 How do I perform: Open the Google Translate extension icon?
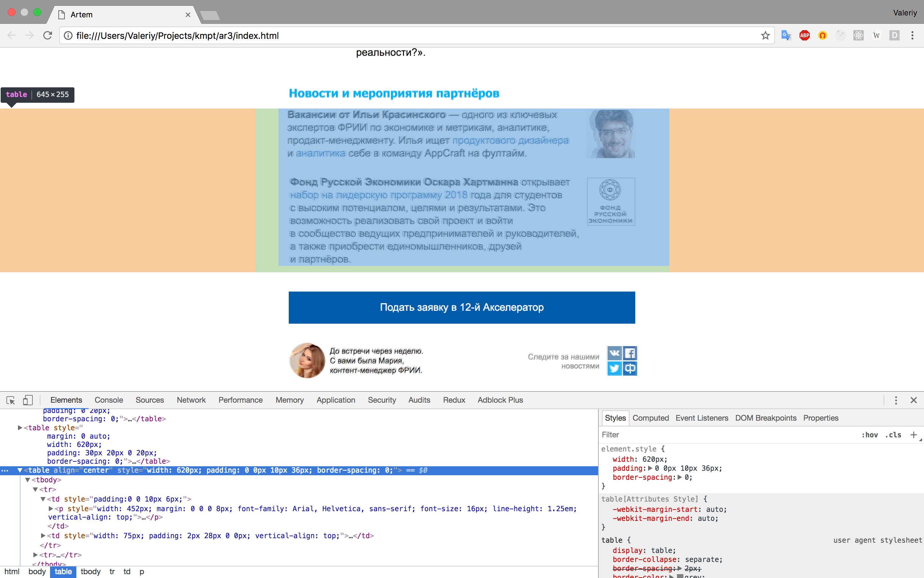[786, 36]
